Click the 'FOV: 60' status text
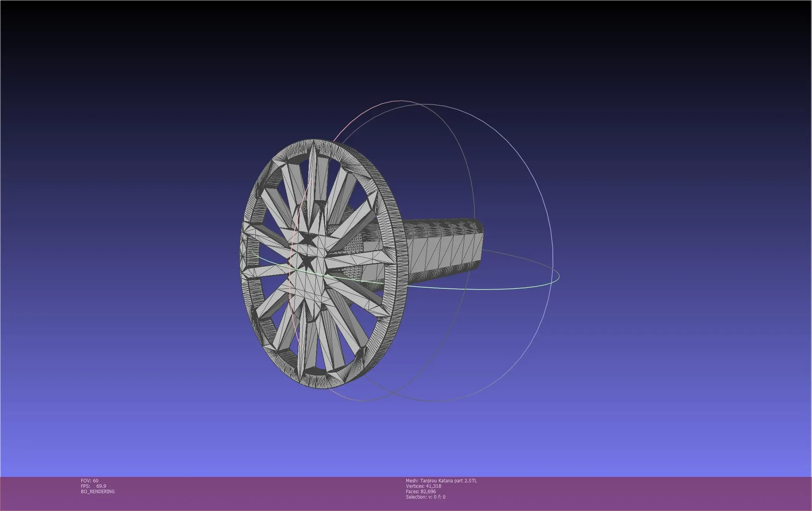This screenshot has width=812, height=511. [x=89, y=481]
